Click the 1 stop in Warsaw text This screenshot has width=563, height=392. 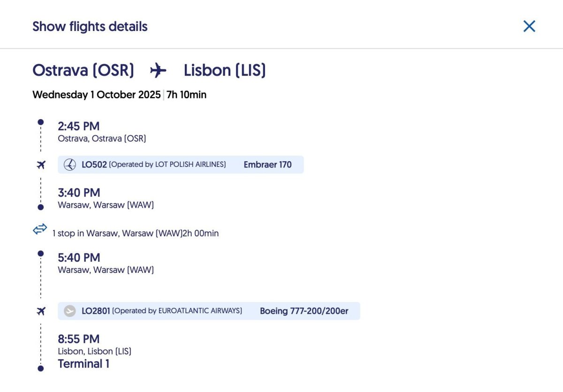pyautogui.click(x=135, y=233)
